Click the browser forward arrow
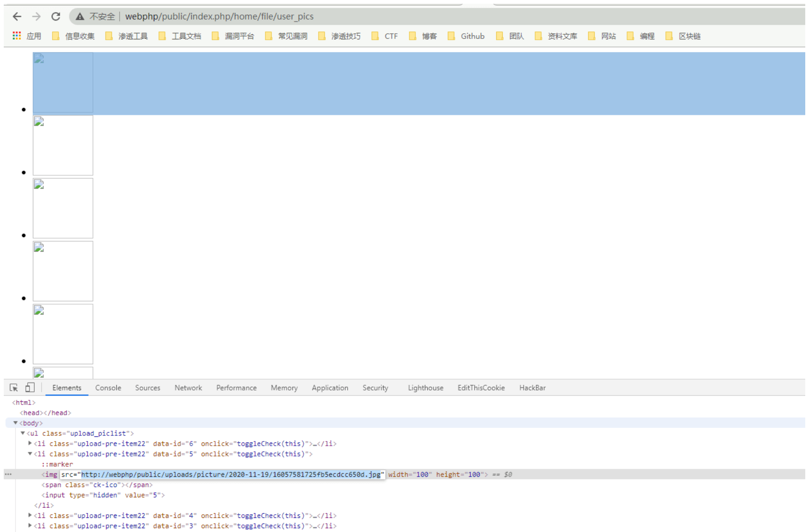Screen dimensions: 809x532 (x=37, y=16)
